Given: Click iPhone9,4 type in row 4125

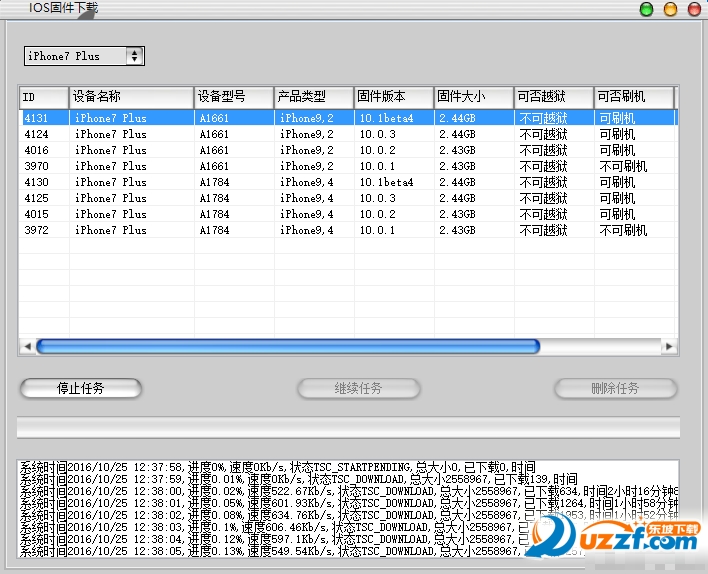Looking at the screenshot, I should (x=307, y=198).
